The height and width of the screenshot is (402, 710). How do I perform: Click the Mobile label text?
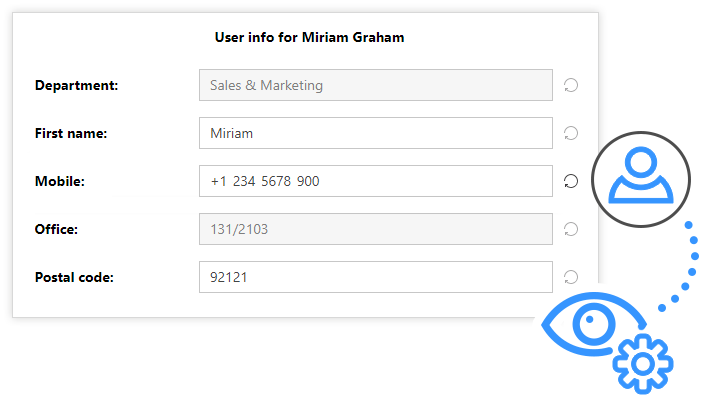(60, 181)
